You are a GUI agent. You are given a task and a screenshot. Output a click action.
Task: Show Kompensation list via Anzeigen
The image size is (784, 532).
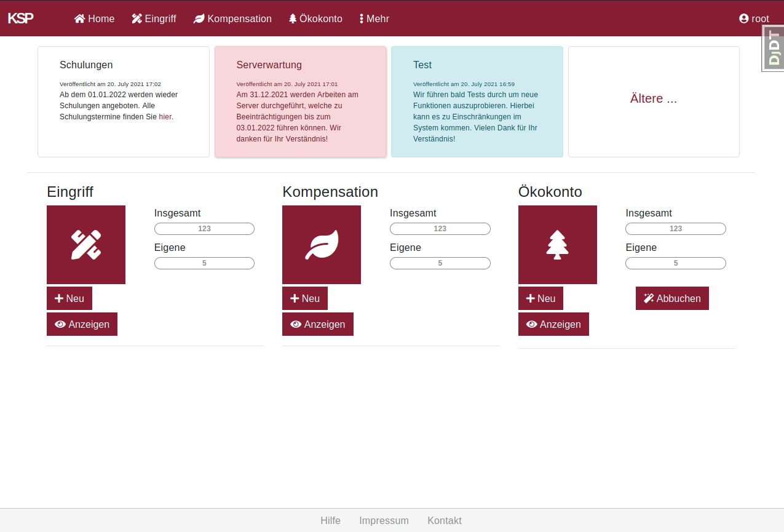(x=318, y=324)
